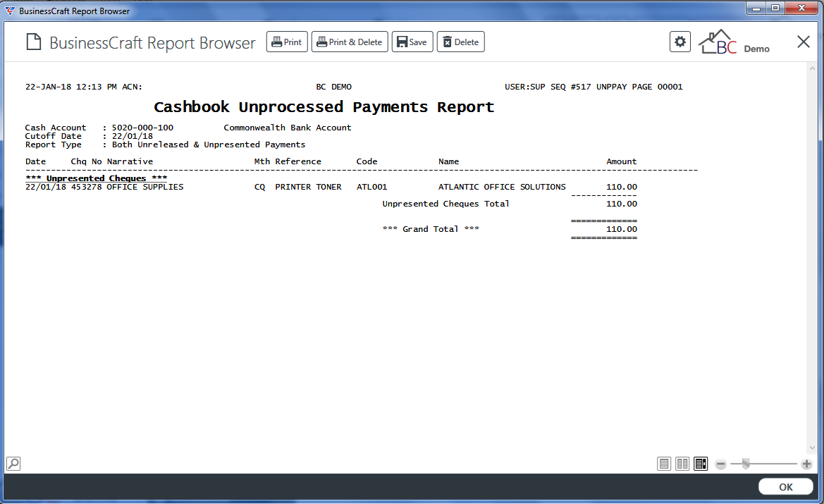
Task: Click "Commonwealth Bank Account" text
Action: (288, 128)
